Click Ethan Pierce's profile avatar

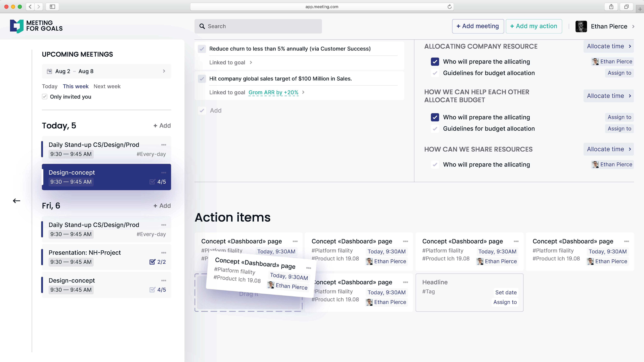pos(581,26)
